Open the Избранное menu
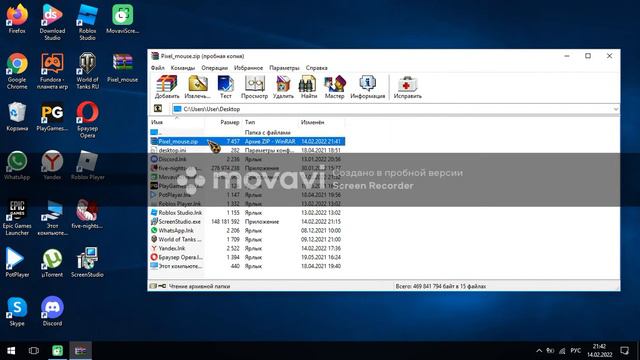The width and height of the screenshot is (640, 360). pos(248,68)
